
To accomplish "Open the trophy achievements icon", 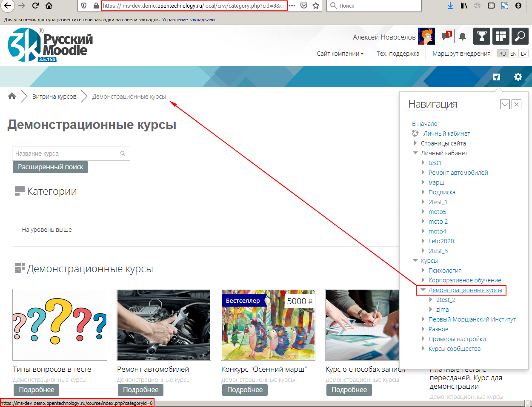I will (x=482, y=37).
